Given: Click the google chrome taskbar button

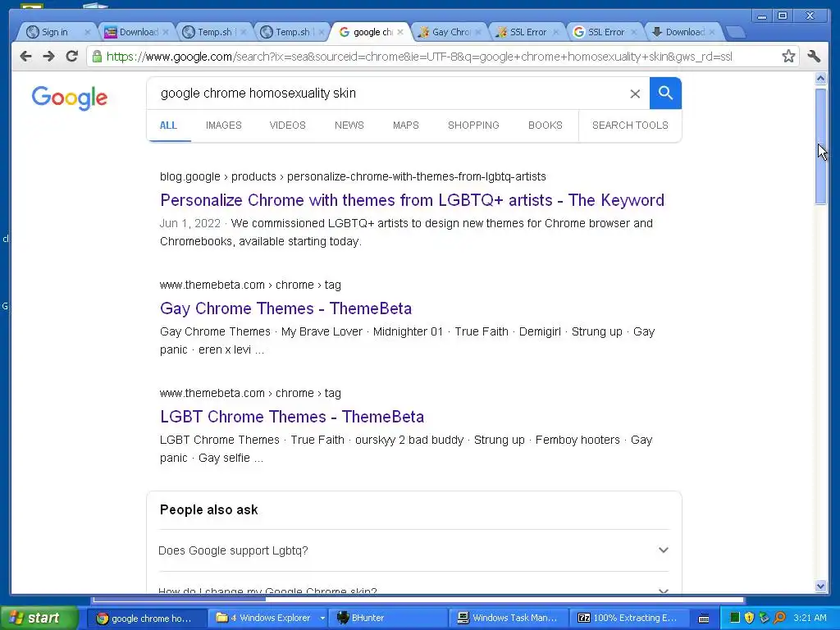Looking at the screenshot, I should click(x=147, y=618).
